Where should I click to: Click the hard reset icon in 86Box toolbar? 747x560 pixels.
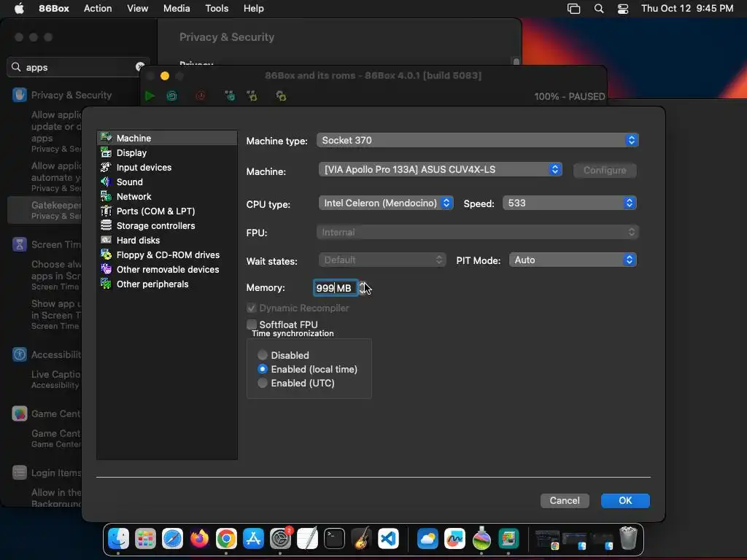172,96
